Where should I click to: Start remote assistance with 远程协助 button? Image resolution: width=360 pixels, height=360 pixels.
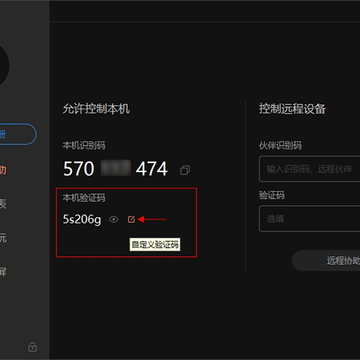pos(326,261)
